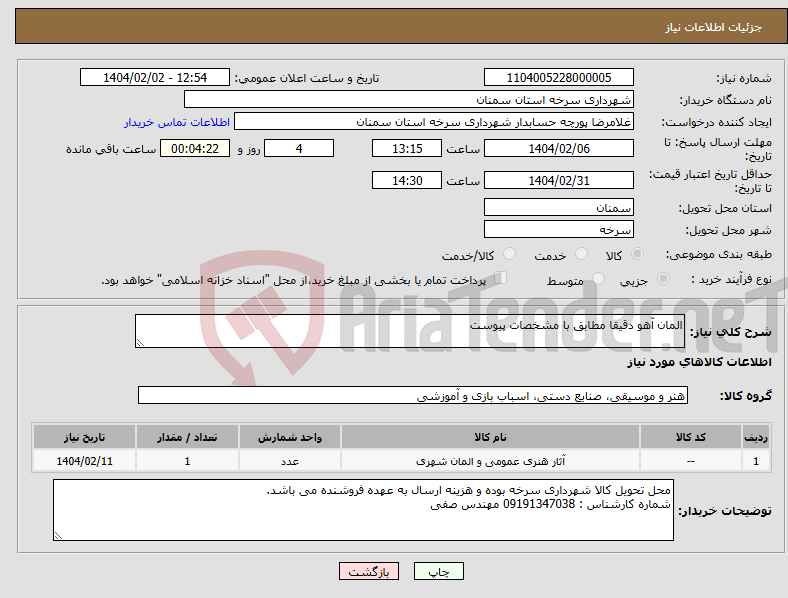Viewport: 788px width, 598px height.
Task: Select the متوسط purchase type radio
Action: pyautogui.click(x=598, y=279)
